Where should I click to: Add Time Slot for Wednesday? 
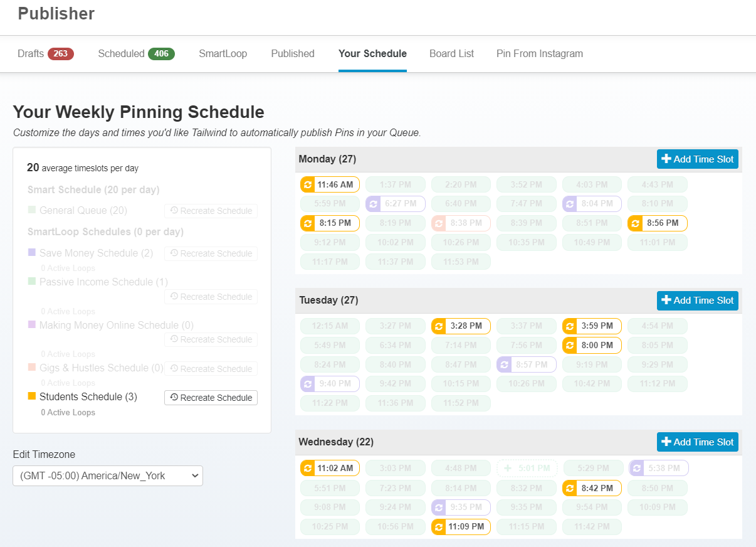tap(697, 442)
